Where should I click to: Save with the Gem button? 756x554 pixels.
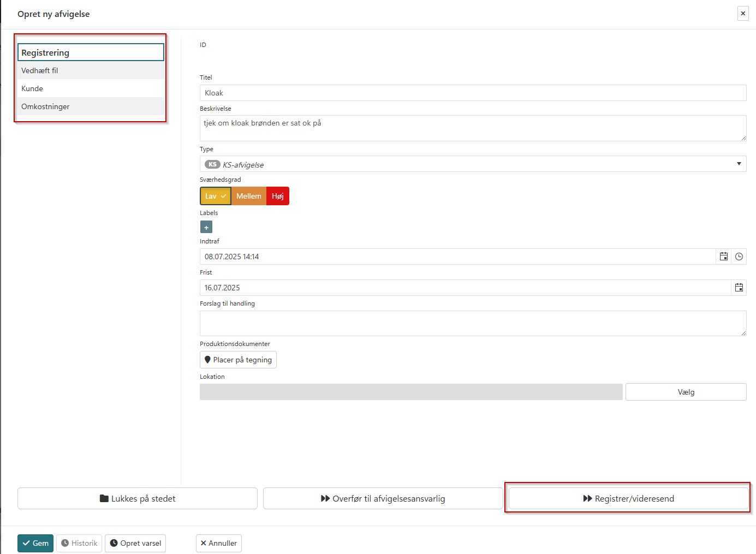[x=35, y=543]
